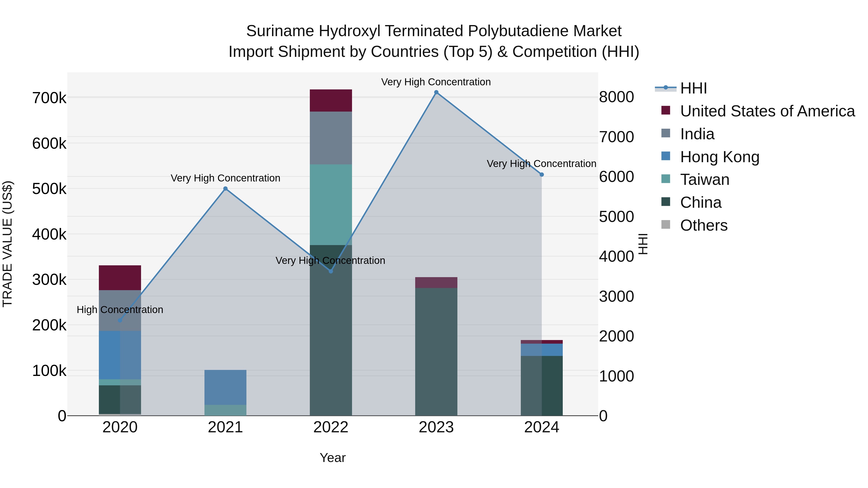The height and width of the screenshot is (488, 868).
Task: Click the 2020 India bar segment
Action: tap(120, 311)
